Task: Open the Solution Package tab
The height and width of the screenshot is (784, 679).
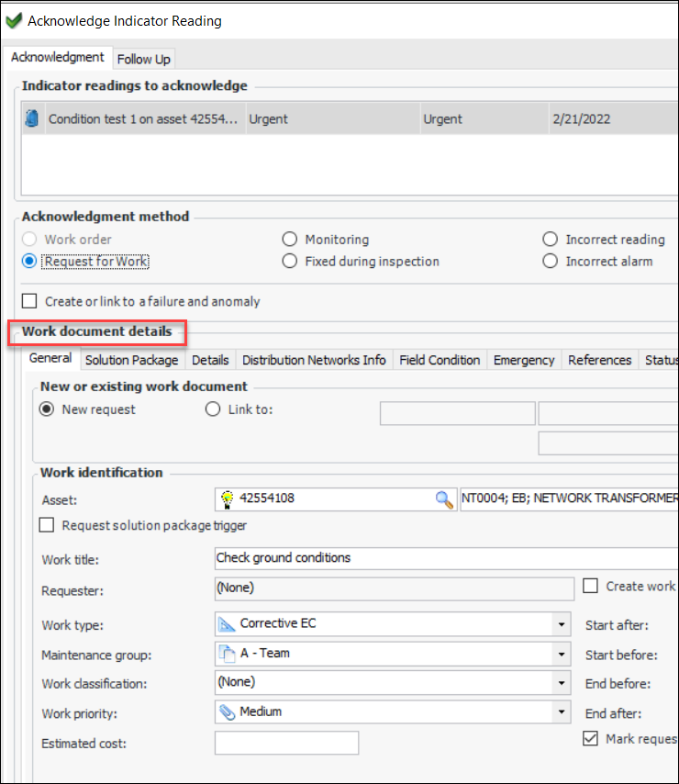Action: point(131,360)
